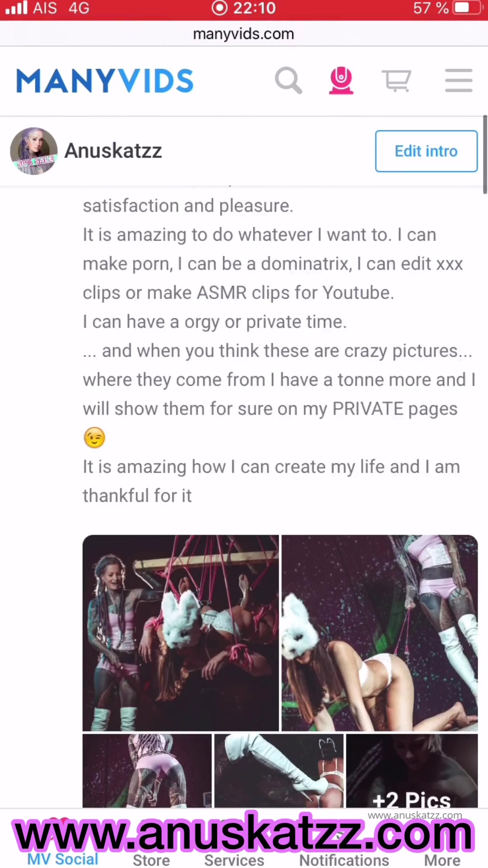Screen dimensions: 488x868
Task: Open the Anuskatzz username link
Action: pyautogui.click(x=113, y=151)
